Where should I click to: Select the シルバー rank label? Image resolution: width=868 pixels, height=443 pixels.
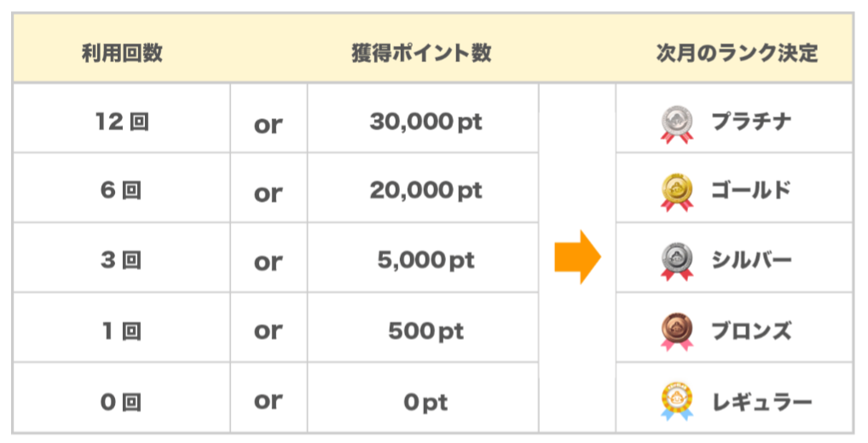750,260
